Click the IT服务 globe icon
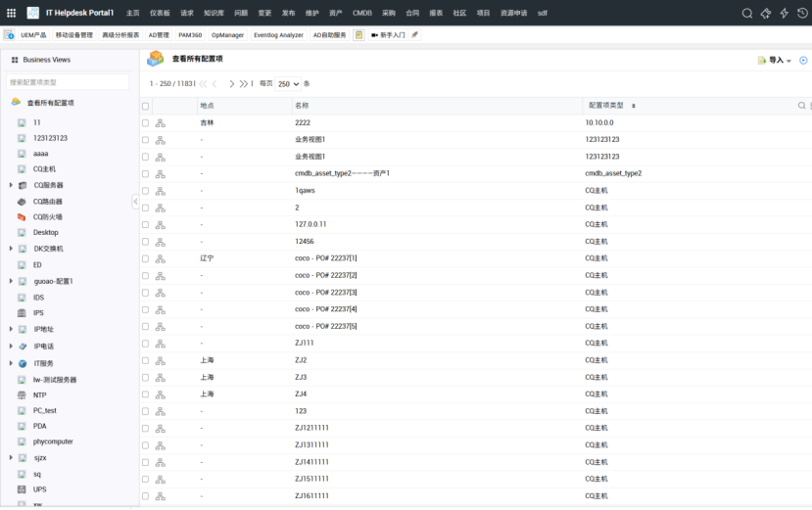812x510 pixels. (23, 364)
